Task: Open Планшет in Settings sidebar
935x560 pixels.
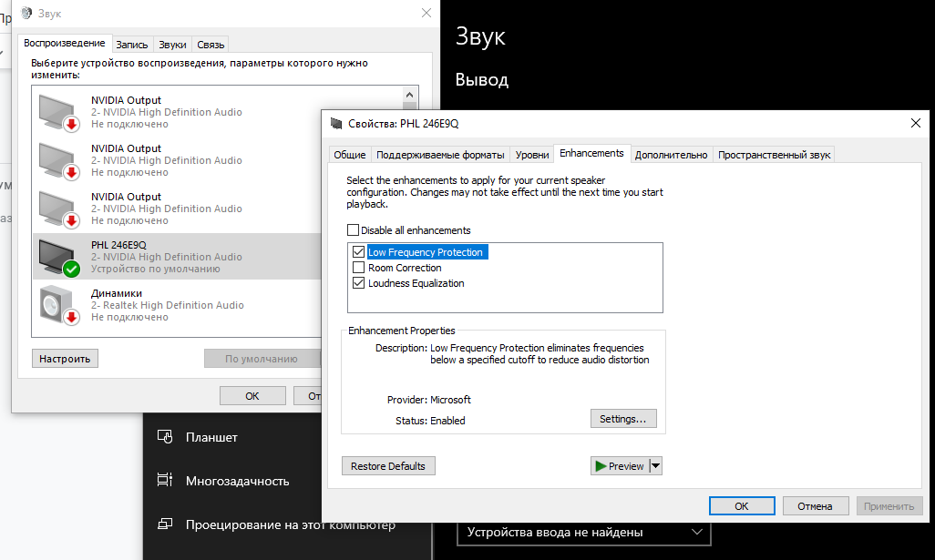Action: pos(211,437)
